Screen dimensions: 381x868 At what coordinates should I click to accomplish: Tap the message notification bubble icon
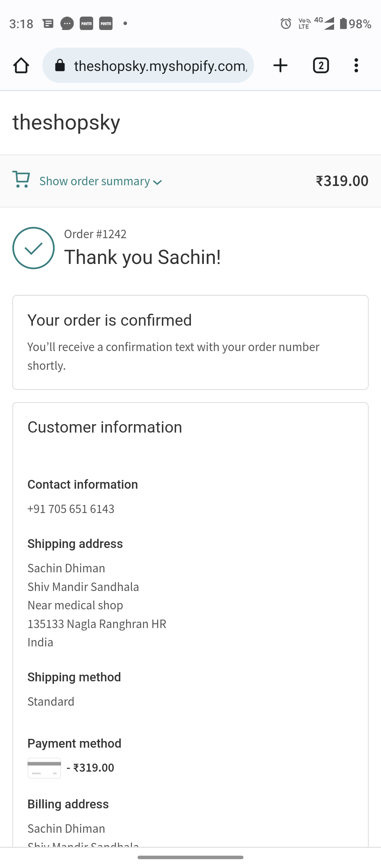point(67,24)
